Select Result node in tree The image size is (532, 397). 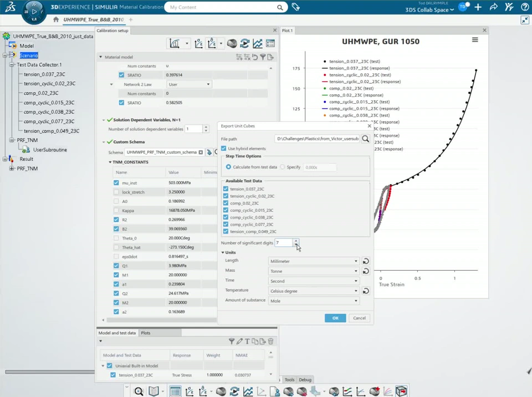[x=26, y=159]
